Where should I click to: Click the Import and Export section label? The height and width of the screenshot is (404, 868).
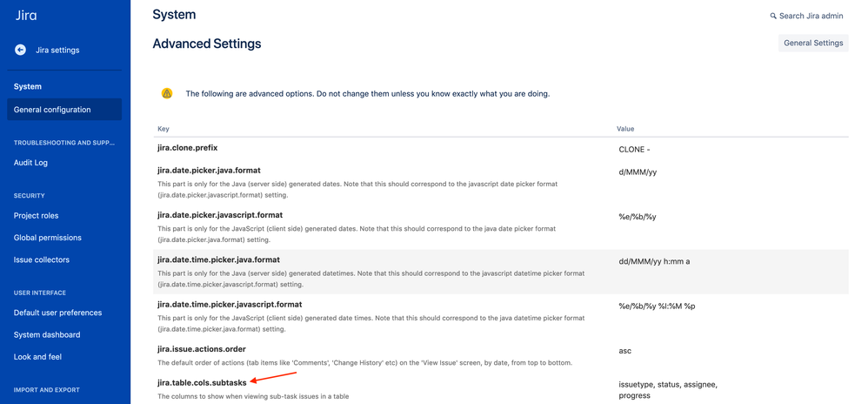tap(46, 389)
